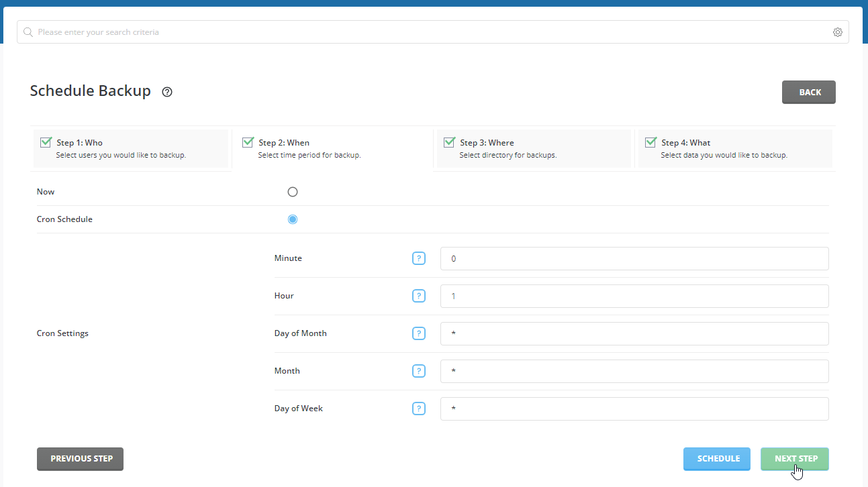Click the SCHEDULE button
The width and height of the screenshot is (868, 487).
click(717, 459)
